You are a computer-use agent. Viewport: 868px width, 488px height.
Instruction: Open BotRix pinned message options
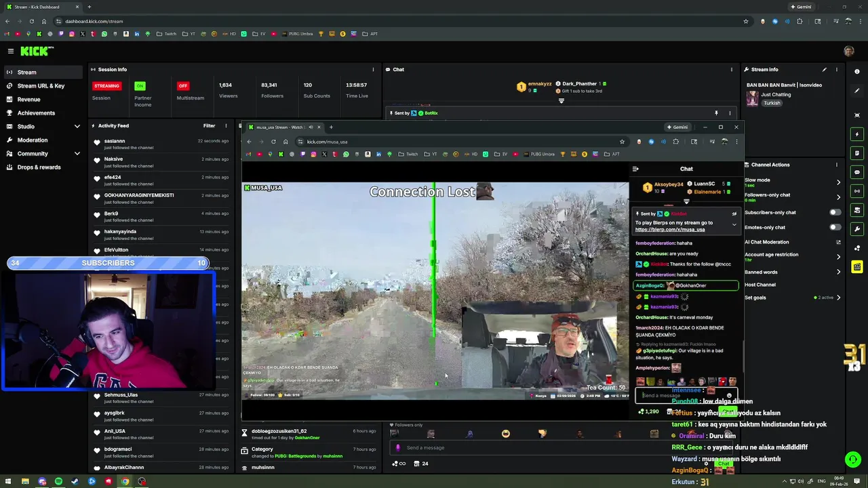pos(730,113)
